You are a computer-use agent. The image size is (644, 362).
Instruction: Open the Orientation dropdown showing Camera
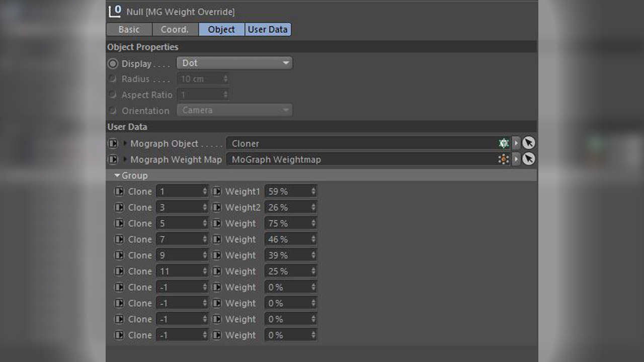pyautogui.click(x=234, y=110)
